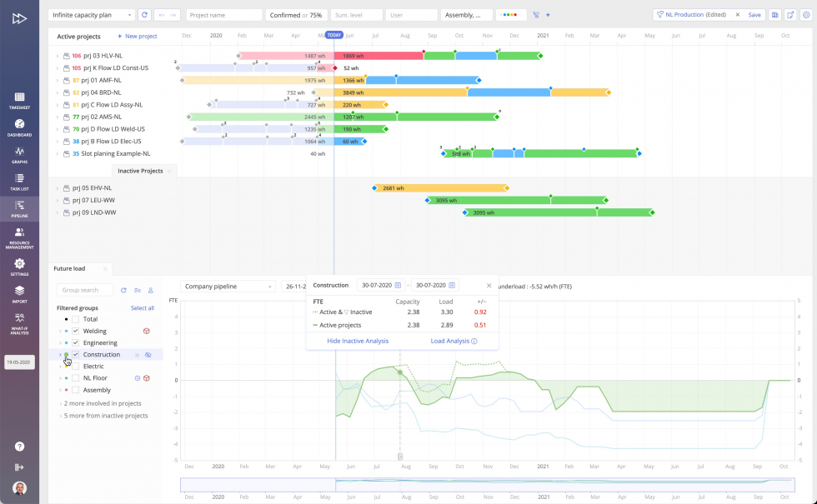
Task: Open the Company pipeline dropdown
Action: (x=225, y=285)
